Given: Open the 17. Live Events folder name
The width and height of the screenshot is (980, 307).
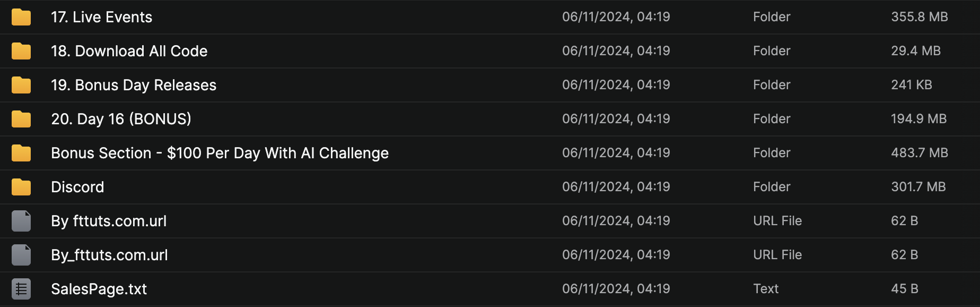Looking at the screenshot, I should tap(101, 17).
